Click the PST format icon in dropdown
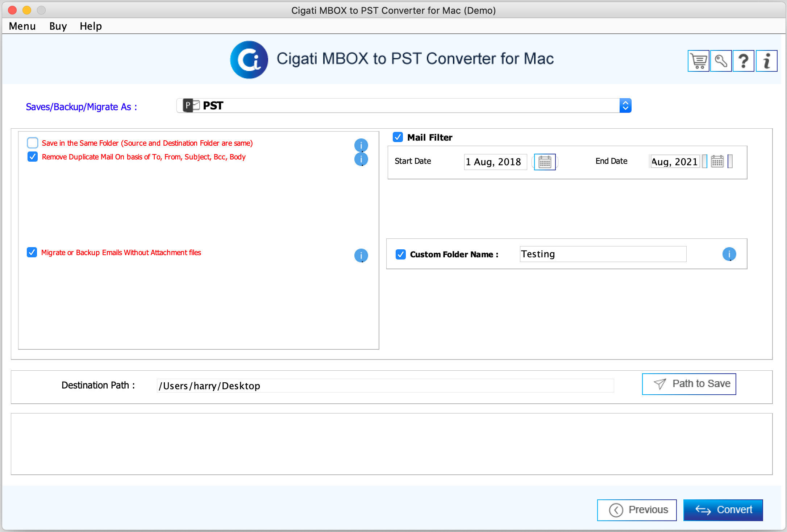 tap(191, 105)
